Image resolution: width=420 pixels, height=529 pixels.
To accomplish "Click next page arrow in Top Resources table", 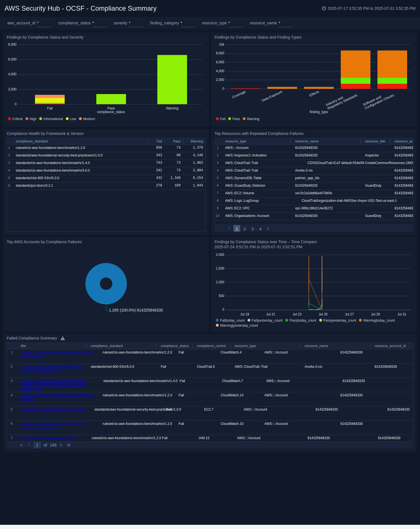I will [x=268, y=229].
